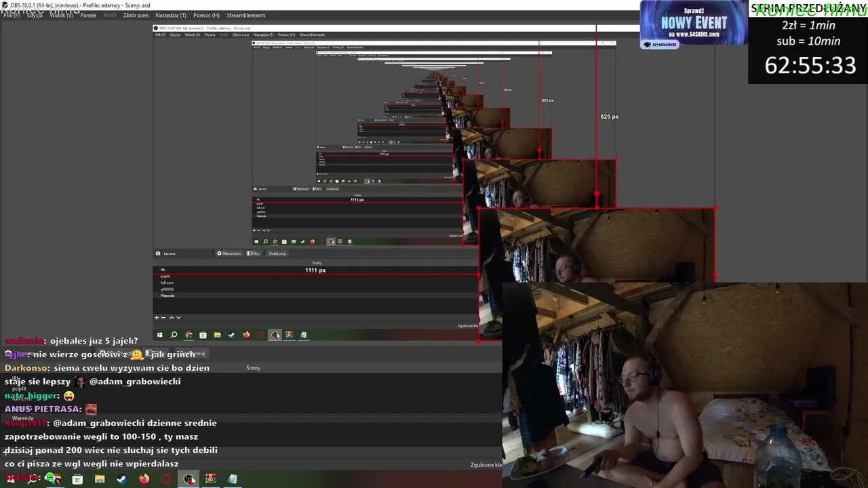Click Microsoft Store icon in nested preview taskbar
This screenshot has width=868, height=488.
[x=203, y=335]
